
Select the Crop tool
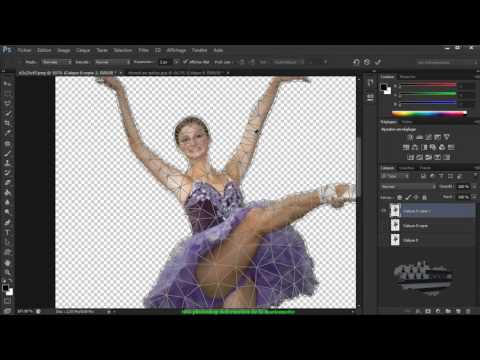pos(7,123)
